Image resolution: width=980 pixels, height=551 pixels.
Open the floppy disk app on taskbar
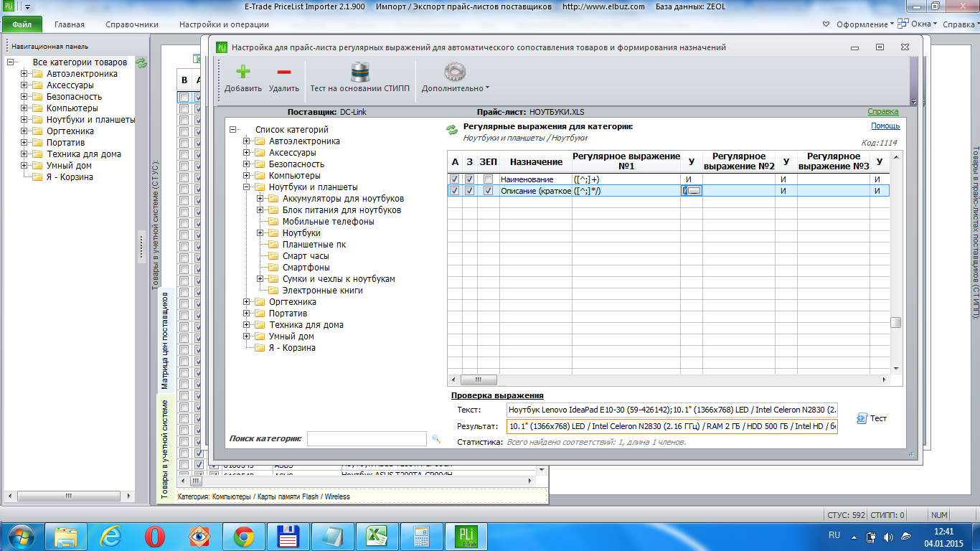click(288, 536)
